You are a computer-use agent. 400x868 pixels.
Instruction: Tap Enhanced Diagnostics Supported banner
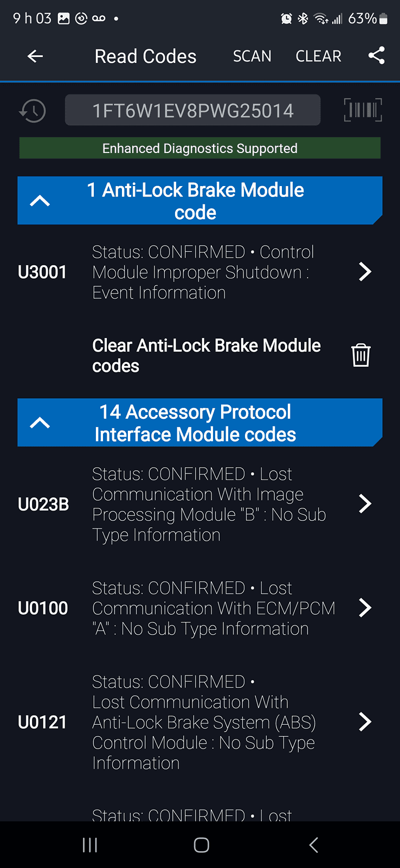pyautogui.click(x=199, y=148)
